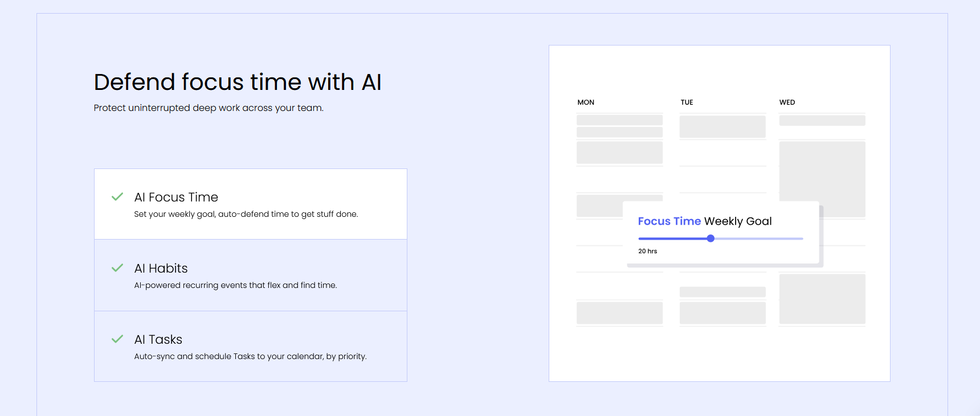Image resolution: width=980 pixels, height=416 pixels.
Task: Click the "Defend focus time with AI" heading
Action: 238,82
